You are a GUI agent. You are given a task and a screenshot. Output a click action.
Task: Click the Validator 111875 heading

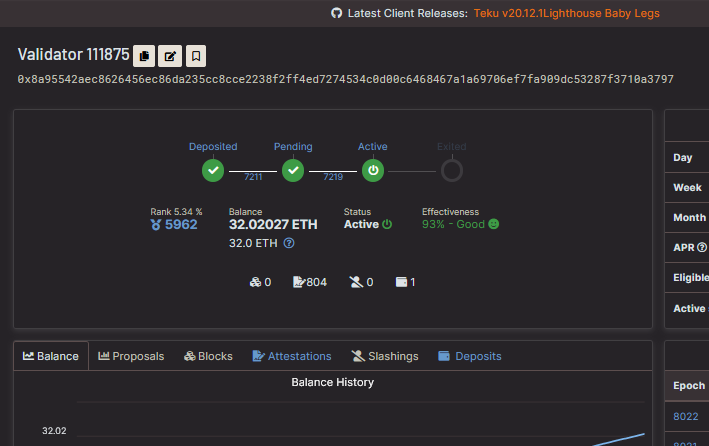73,54
